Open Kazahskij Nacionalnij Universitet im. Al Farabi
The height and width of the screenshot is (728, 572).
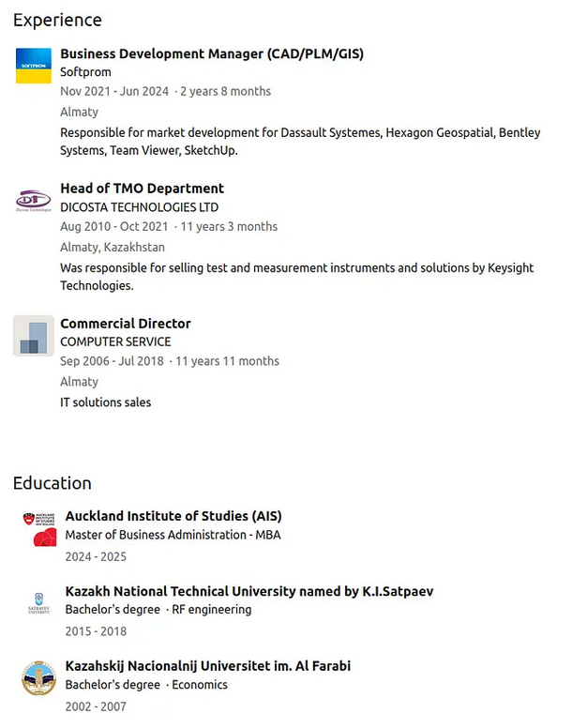coord(208,666)
